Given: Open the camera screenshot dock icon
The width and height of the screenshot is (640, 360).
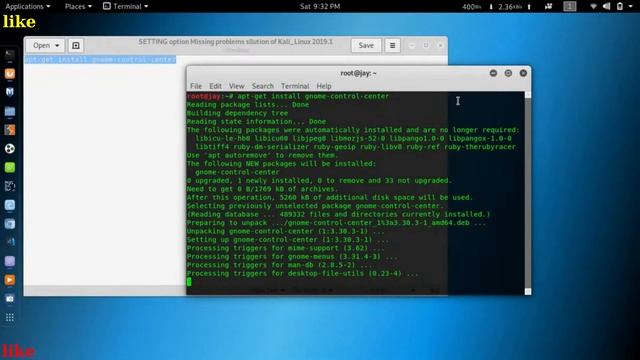Looking at the screenshot, I should [x=10, y=299].
